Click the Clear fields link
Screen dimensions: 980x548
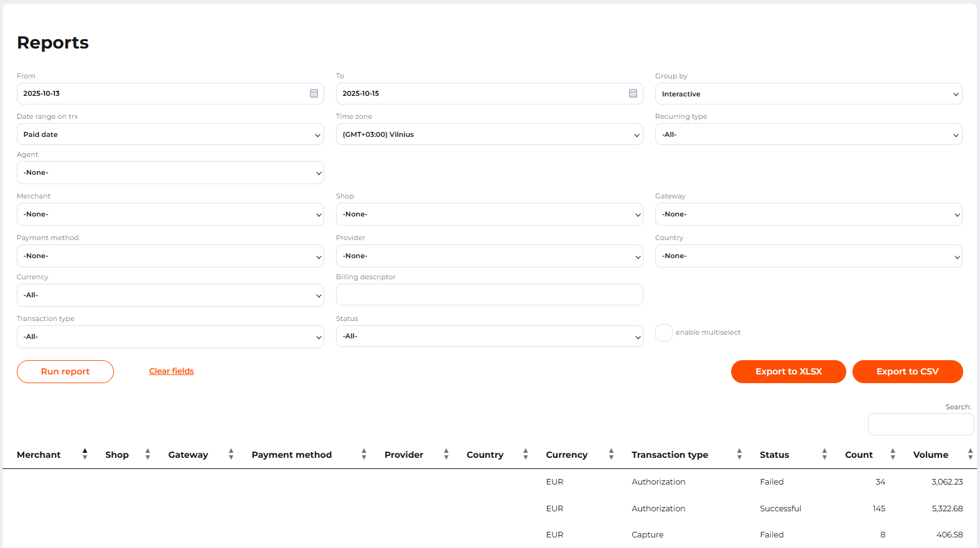(171, 371)
